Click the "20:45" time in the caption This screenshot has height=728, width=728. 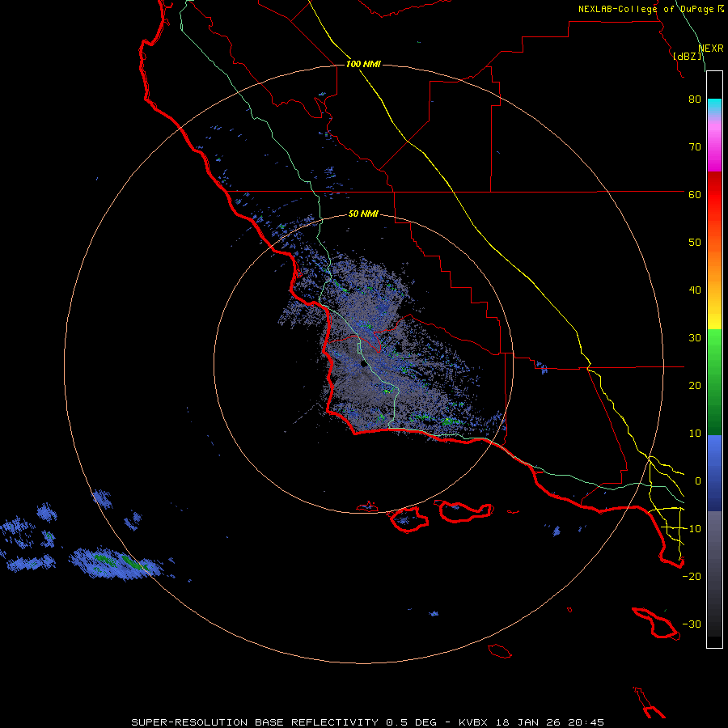[x=585, y=722]
